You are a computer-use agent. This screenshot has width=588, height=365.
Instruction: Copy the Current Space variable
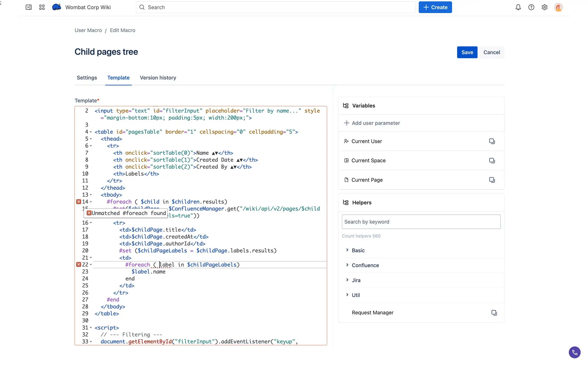pyautogui.click(x=492, y=160)
